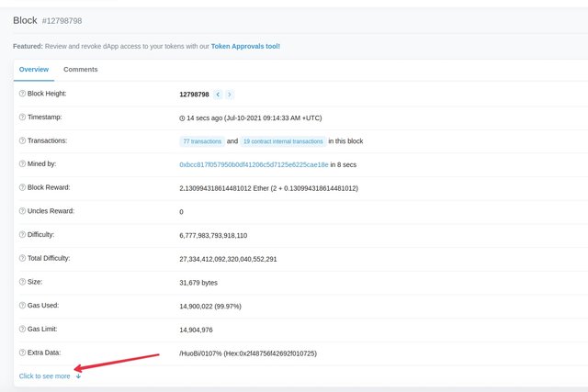Select the block reward Ether value
588x392 pixels.
pyautogui.click(x=268, y=188)
